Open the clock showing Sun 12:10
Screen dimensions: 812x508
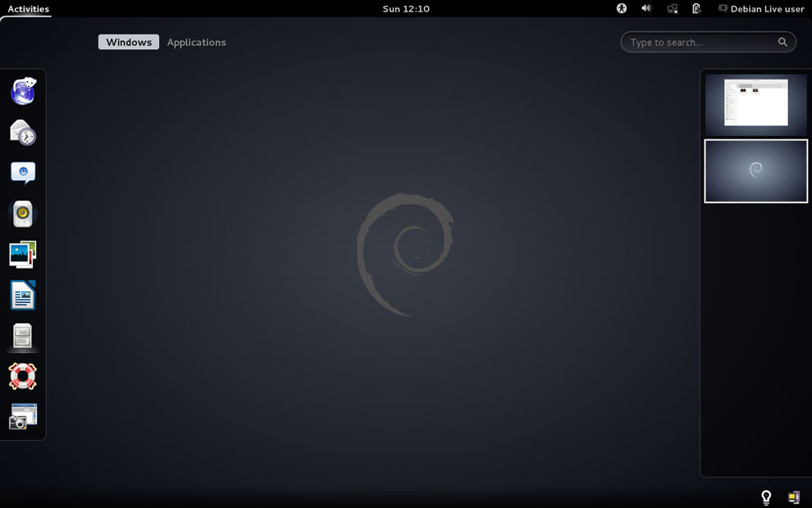[x=406, y=8]
